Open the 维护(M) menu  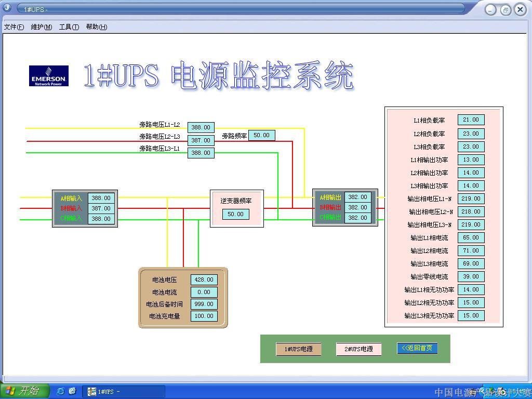tap(42, 27)
